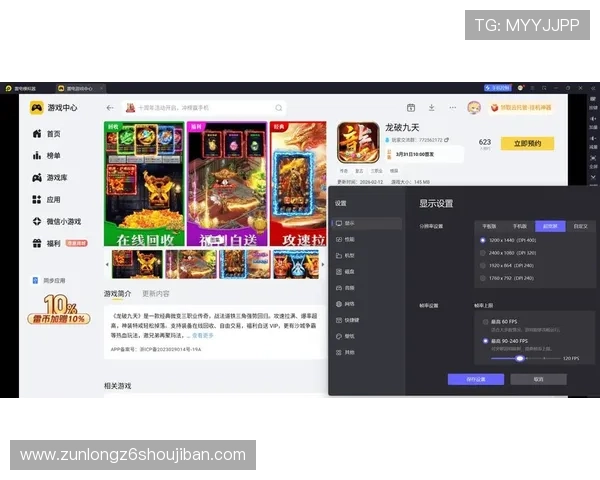
Task: Toggle fullscreen (全屏) on right toolbar
Action: pos(593,162)
